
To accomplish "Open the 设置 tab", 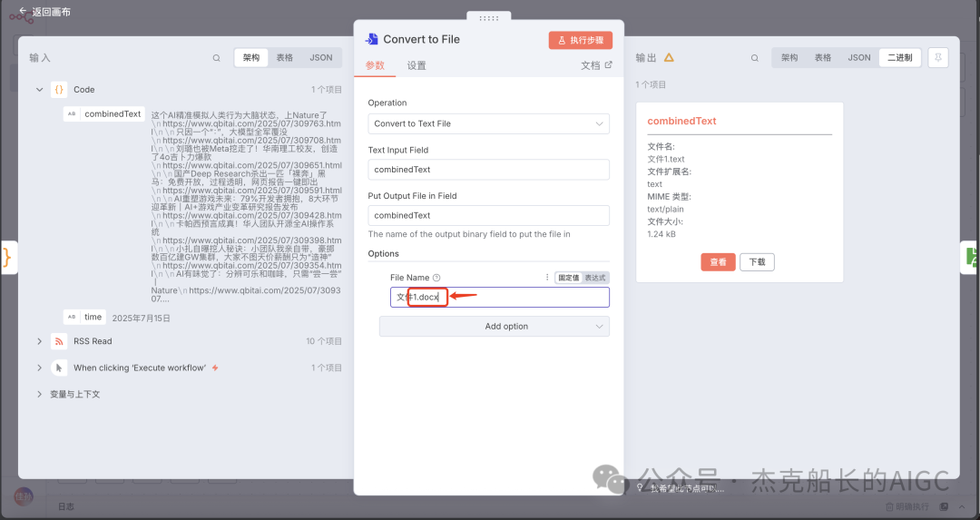I will pos(416,65).
